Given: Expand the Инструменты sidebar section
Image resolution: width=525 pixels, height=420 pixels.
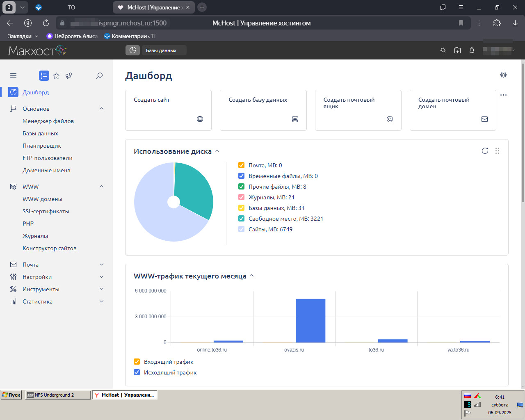Looking at the screenshot, I should 101,289.
